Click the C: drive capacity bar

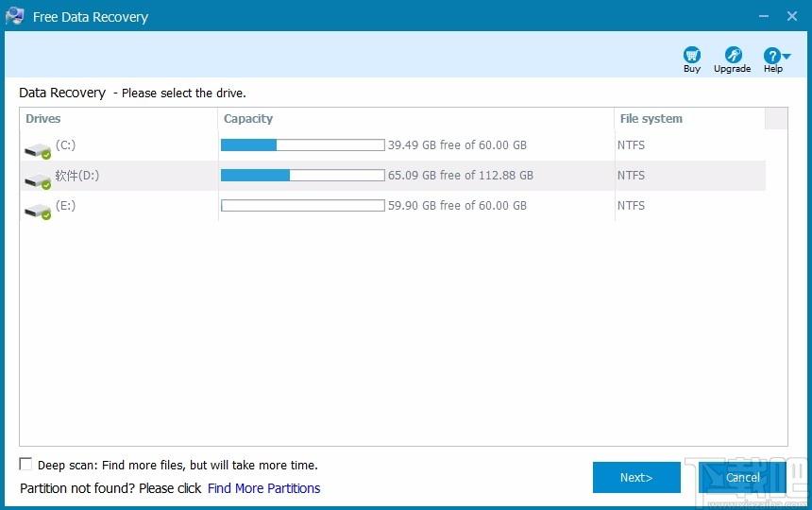pyautogui.click(x=302, y=145)
